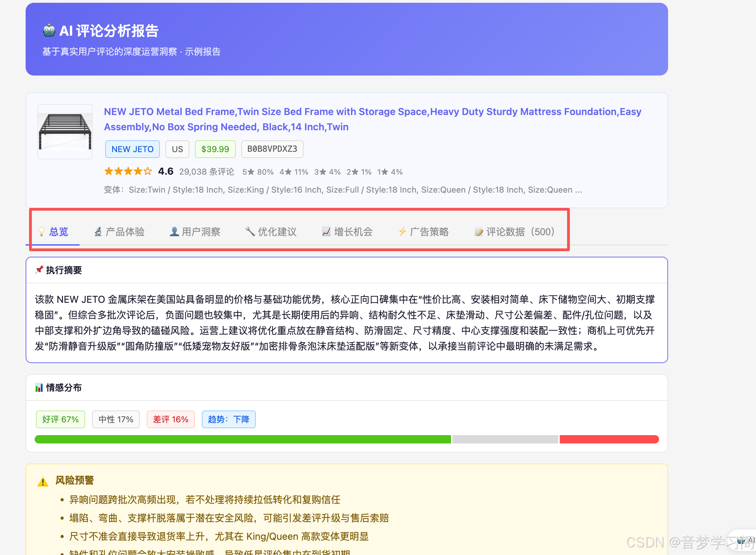Image resolution: width=756 pixels, height=555 pixels.
Task: Click the 29,038 条评论 count text
Action: [207, 172]
